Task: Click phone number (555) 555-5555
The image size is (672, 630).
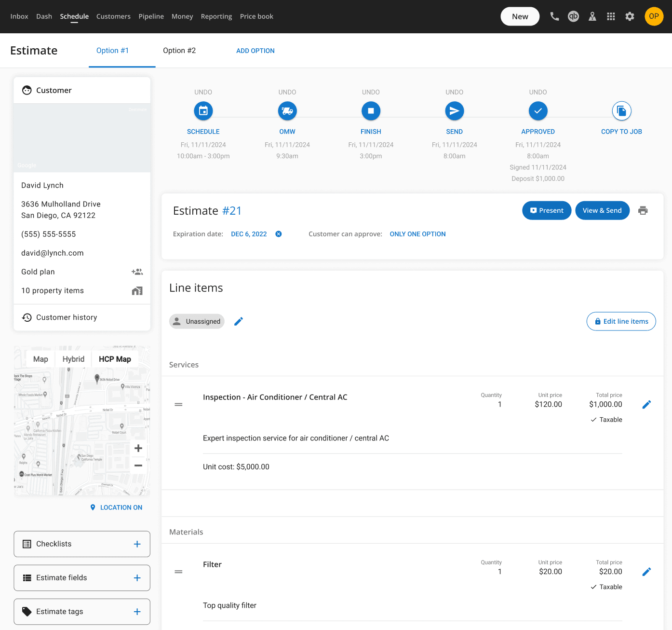Action: tap(49, 234)
